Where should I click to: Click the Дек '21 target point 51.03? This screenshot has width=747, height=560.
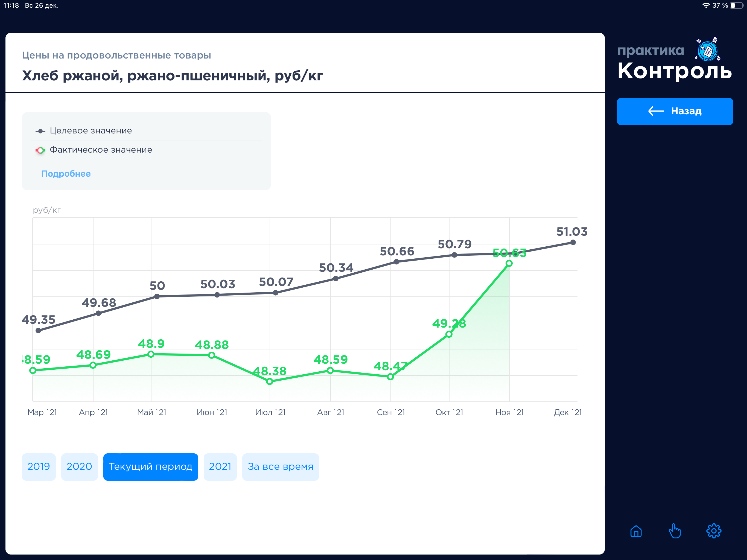(x=573, y=242)
